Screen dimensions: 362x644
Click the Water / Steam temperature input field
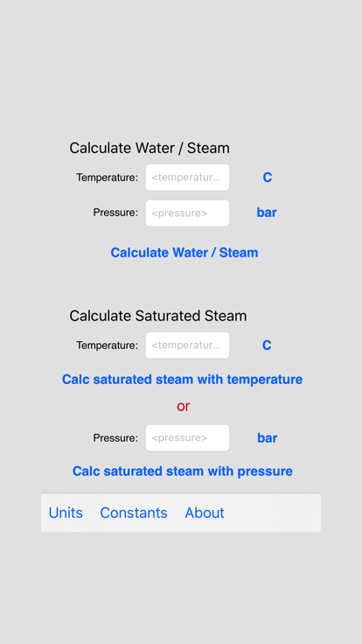click(x=188, y=178)
